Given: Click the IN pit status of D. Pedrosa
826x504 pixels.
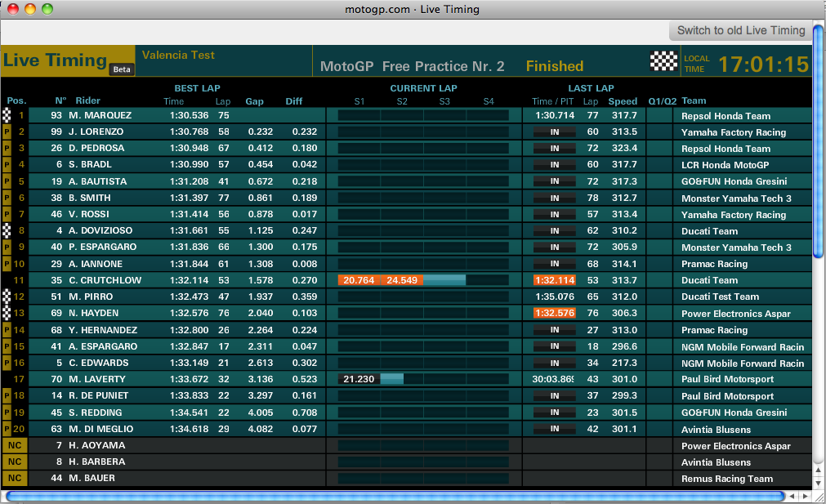Looking at the screenshot, I should coord(555,149).
